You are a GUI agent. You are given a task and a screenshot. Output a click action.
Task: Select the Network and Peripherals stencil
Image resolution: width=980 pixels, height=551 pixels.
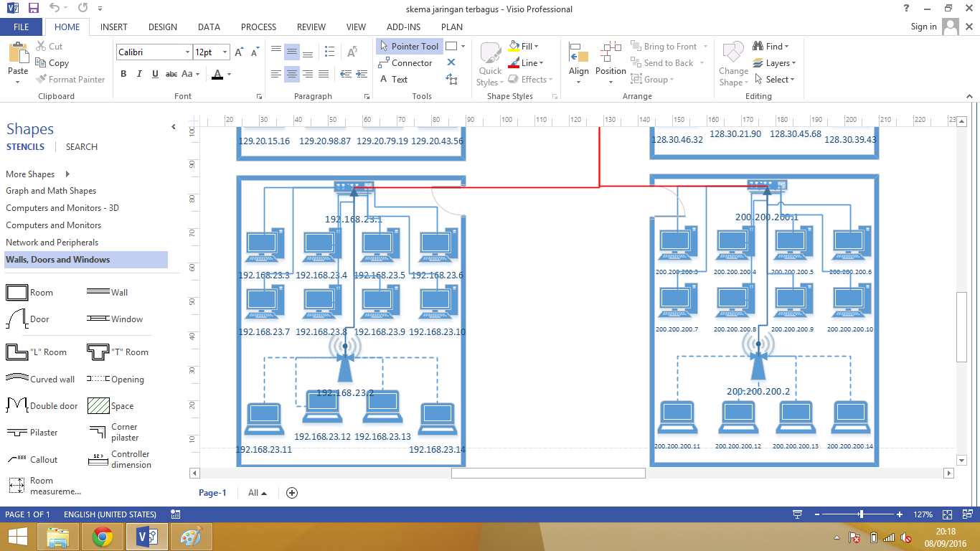(52, 242)
